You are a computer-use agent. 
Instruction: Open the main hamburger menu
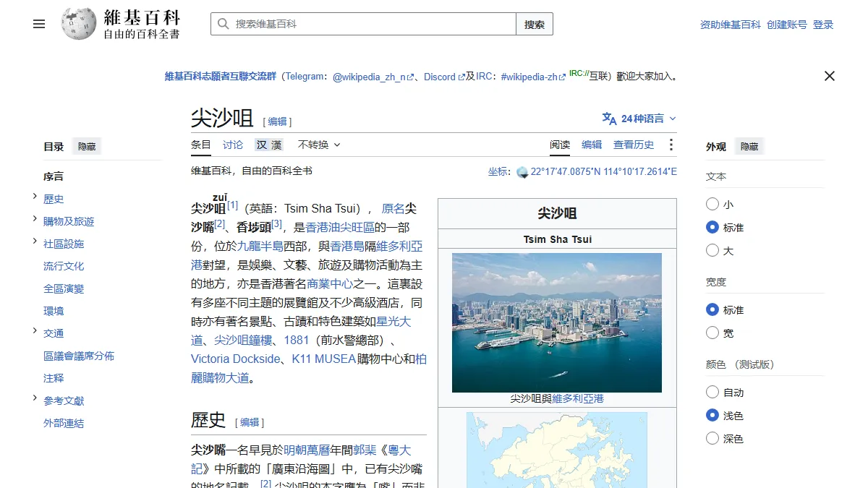[39, 24]
